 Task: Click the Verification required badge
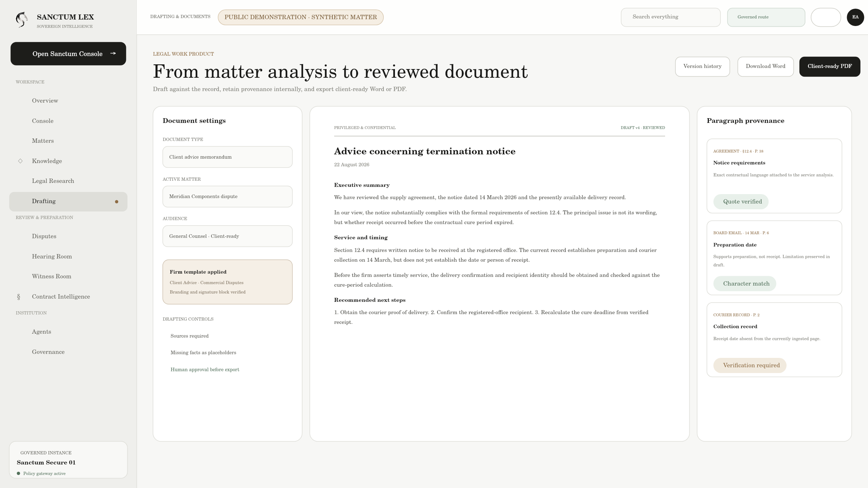point(750,365)
